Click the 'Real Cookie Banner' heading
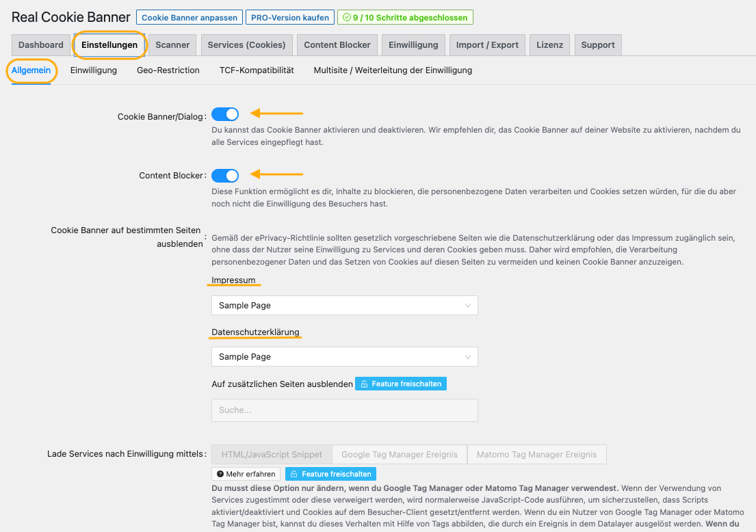Viewport: 756px width, 532px height. 71,17
